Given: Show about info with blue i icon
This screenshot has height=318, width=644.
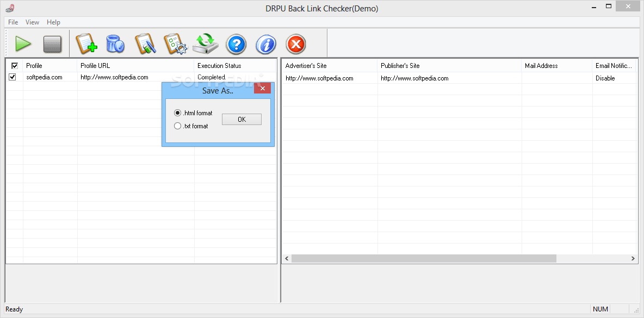Looking at the screenshot, I should coord(266,45).
